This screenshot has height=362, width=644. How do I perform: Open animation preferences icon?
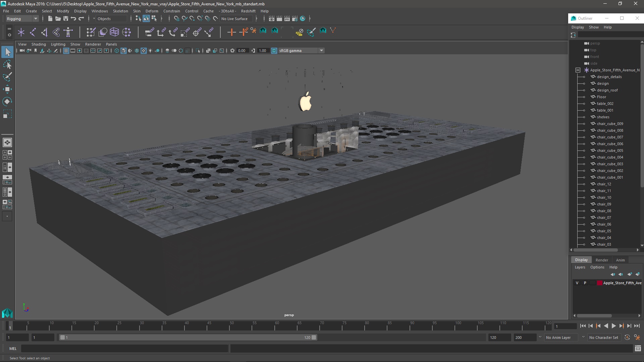click(637, 338)
